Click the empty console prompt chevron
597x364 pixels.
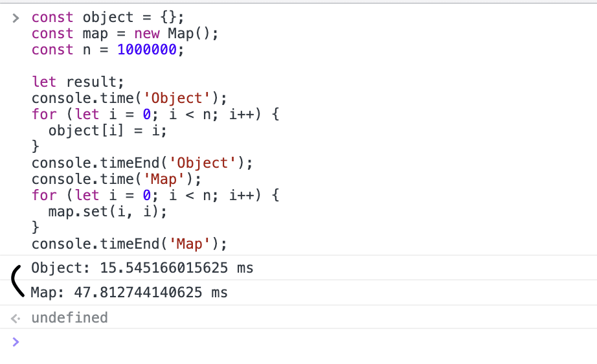coord(16,341)
